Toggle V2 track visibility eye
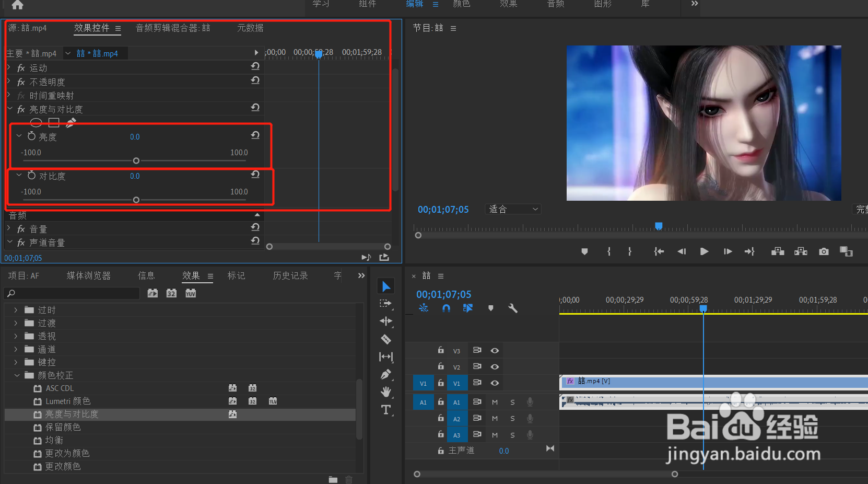 [495, 367]
